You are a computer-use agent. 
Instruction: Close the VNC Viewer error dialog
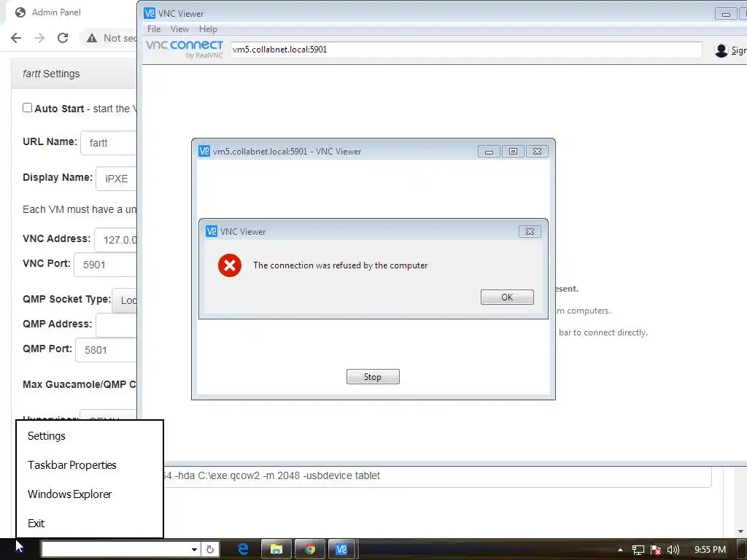[530, 231]
